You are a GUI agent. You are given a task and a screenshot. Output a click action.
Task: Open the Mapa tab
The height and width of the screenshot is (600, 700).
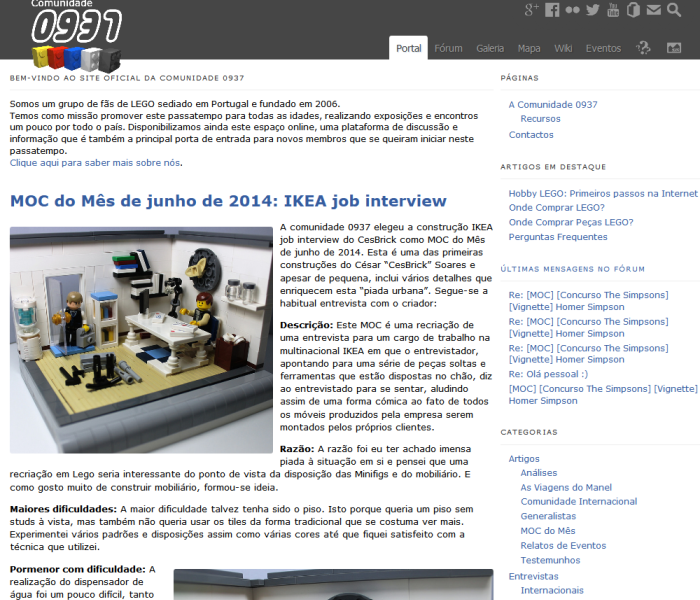(x=529, y=48)
